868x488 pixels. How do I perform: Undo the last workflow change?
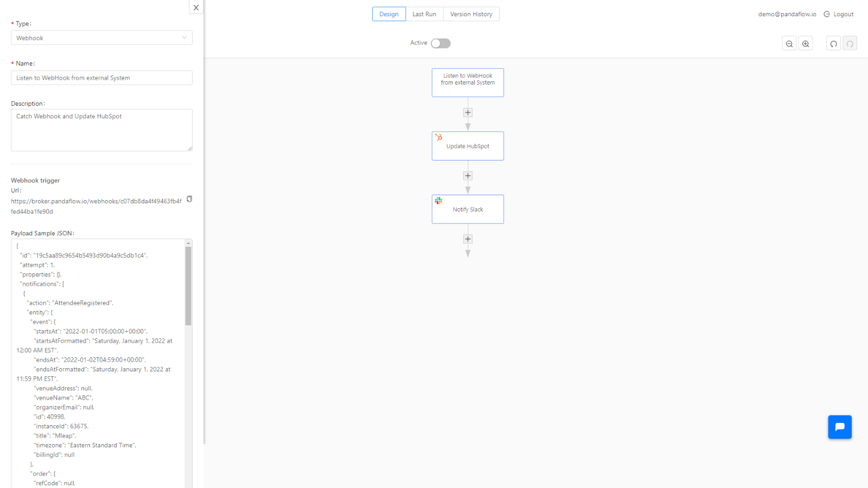(x=833, y=43)
